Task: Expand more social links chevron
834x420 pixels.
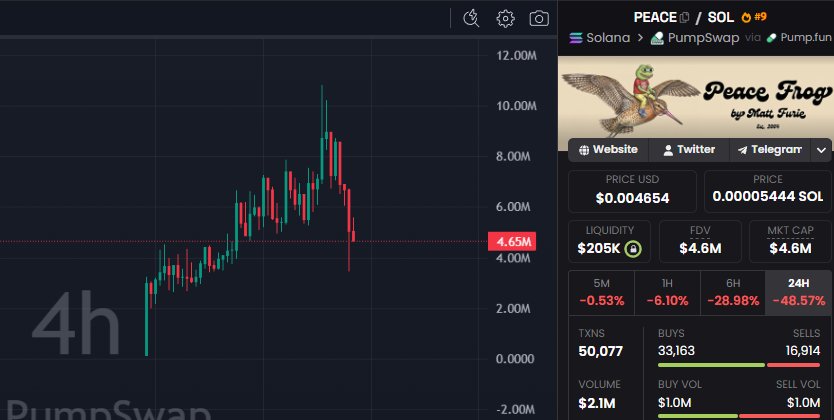Action: coord(821,150)
